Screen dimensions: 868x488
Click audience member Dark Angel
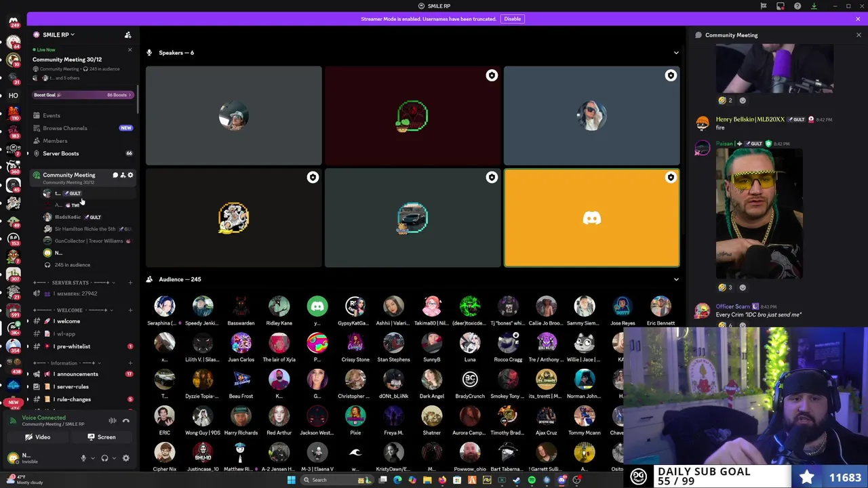tap(431, 384)
